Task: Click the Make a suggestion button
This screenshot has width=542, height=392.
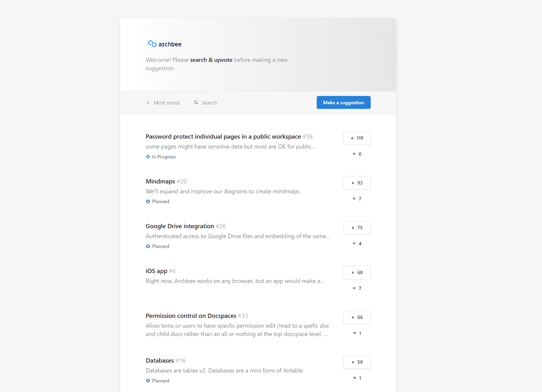Action: click(343, 103)
